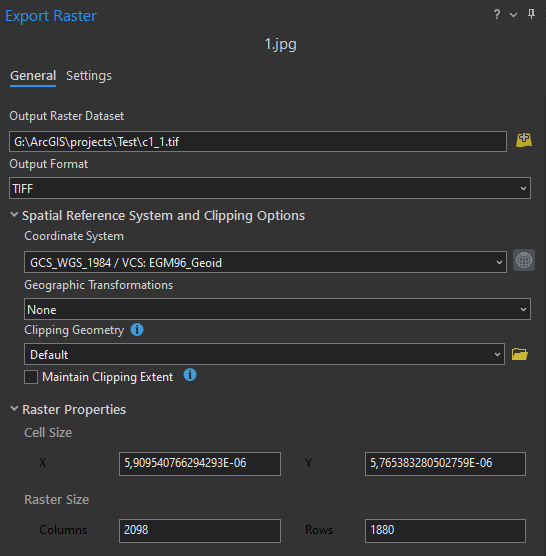Click the 1.jpg layer name heading
The width and height of the screenshot is (546, 556).
tap(280, 44)
